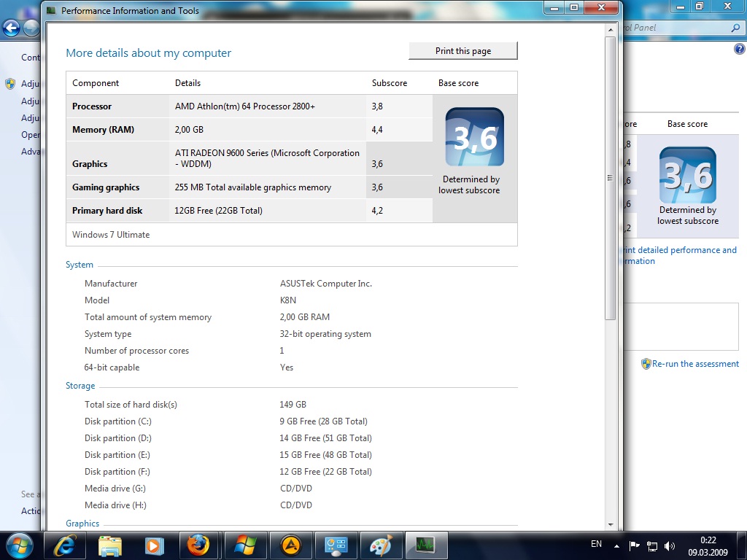
Task: Select the Memory (RAM) row label
Action: click(103, 130)
